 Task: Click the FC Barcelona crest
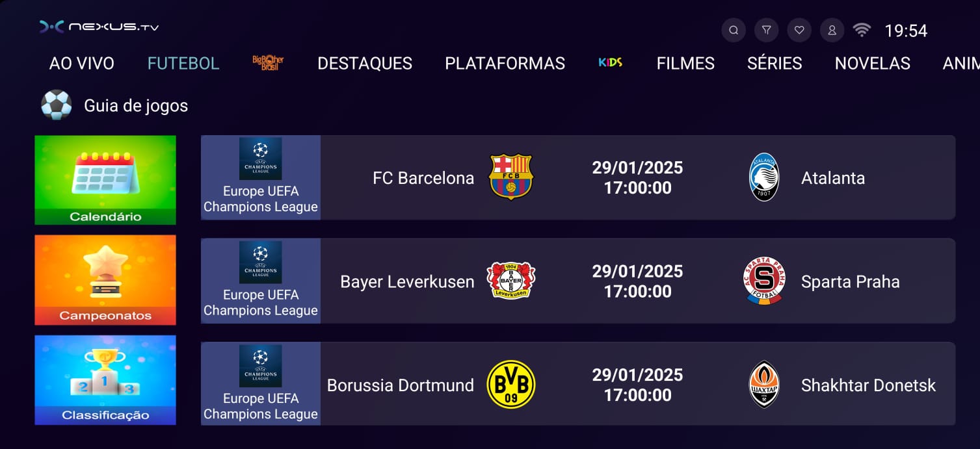click(510, 177)
